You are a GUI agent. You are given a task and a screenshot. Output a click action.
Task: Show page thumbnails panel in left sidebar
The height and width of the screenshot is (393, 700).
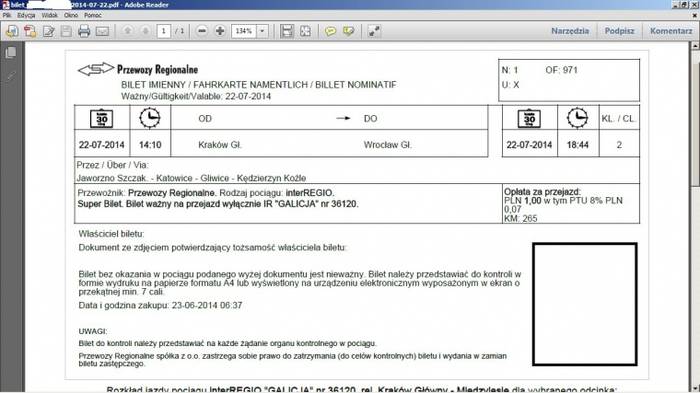click(x=11, y=52)
